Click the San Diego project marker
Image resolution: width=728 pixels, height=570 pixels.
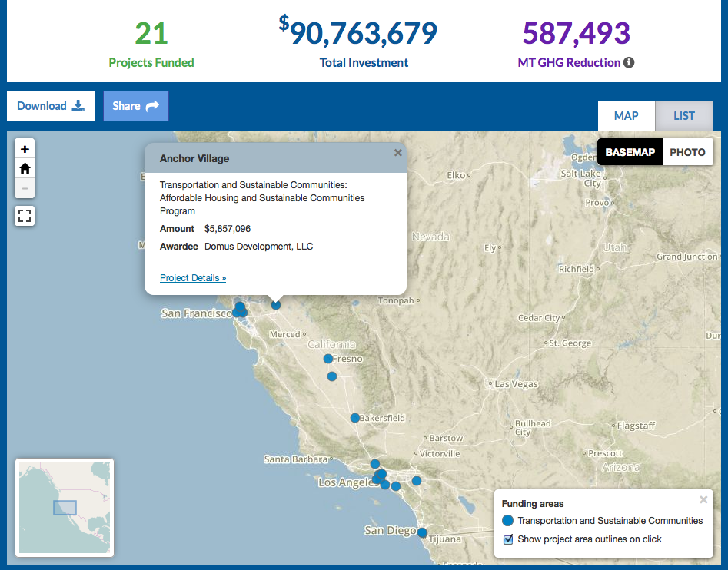tap(422, 532)
